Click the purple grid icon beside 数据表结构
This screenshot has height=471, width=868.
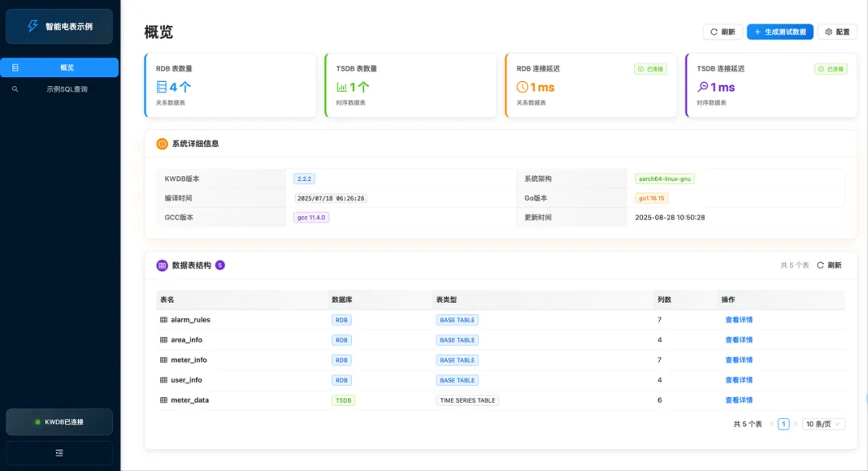[x=162, y=265]
